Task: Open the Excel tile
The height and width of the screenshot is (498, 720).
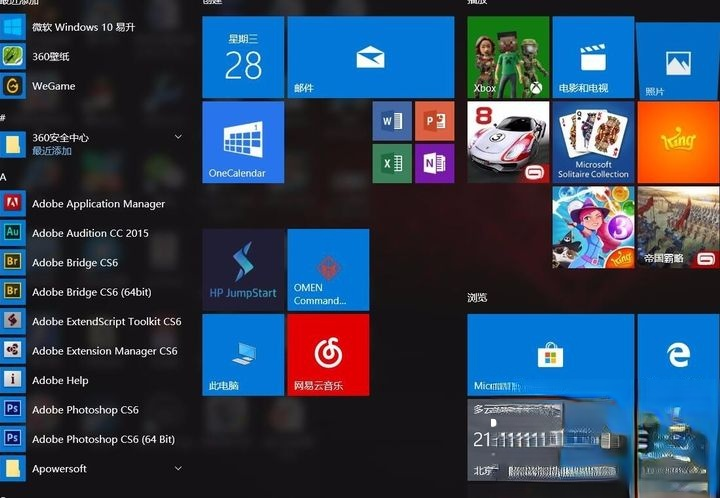Action: tap(392, 163)
